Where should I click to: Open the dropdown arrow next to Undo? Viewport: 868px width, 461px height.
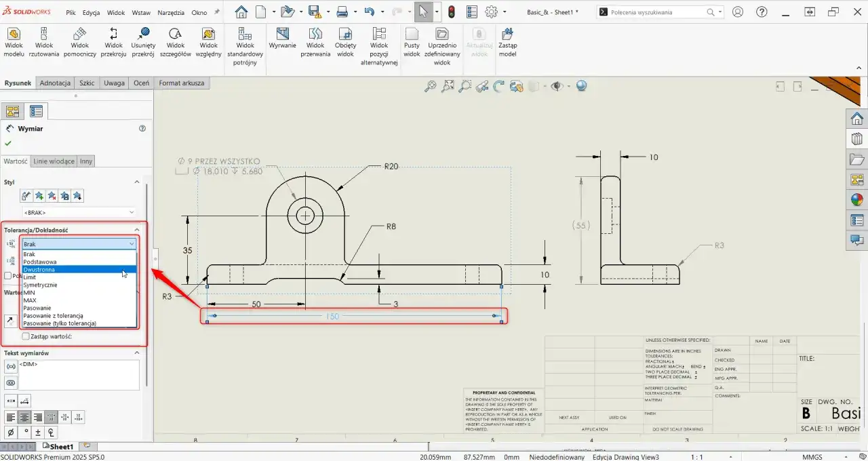coord(382,12)
